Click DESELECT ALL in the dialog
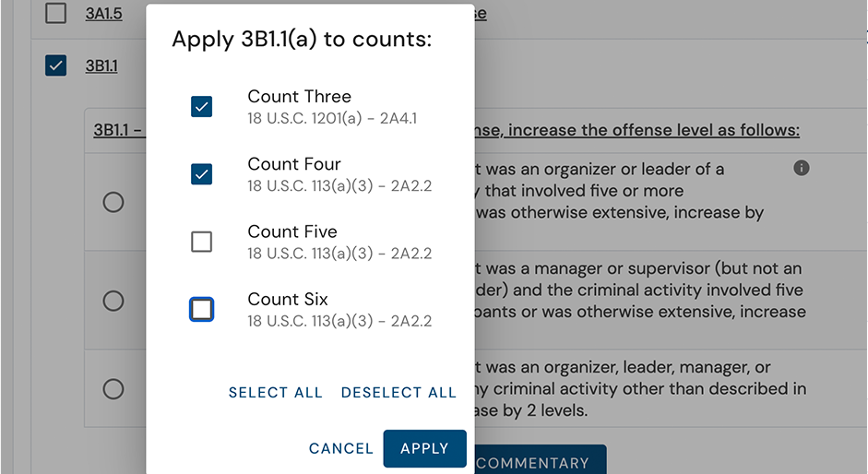This screenshot has width=868, height=474. [x=398, y=393]
